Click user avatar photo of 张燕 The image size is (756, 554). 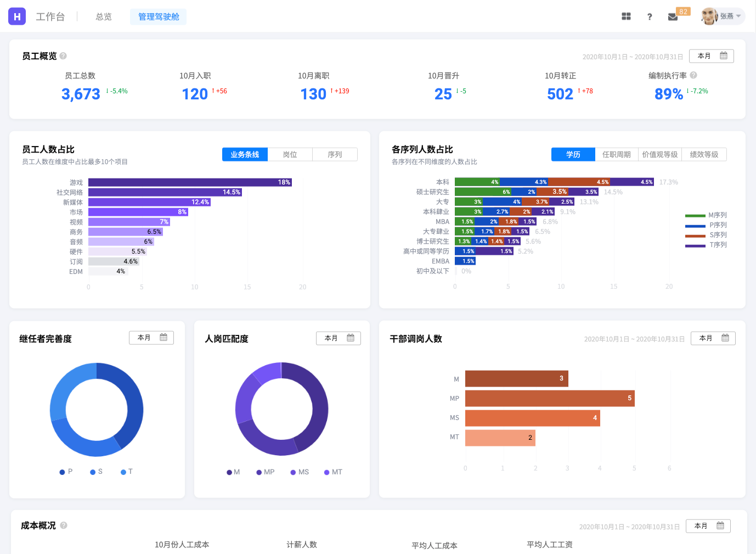click(x=709, y=16)
